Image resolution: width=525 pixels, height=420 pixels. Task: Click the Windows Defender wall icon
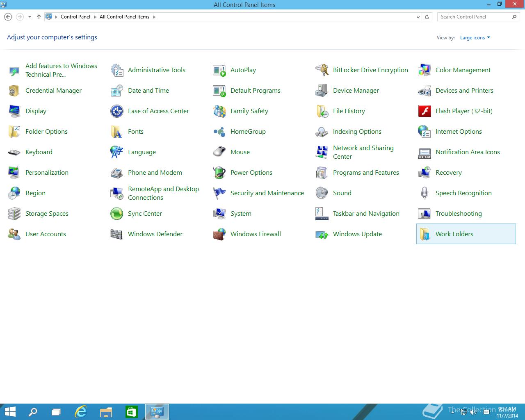[x=117, y=234]
